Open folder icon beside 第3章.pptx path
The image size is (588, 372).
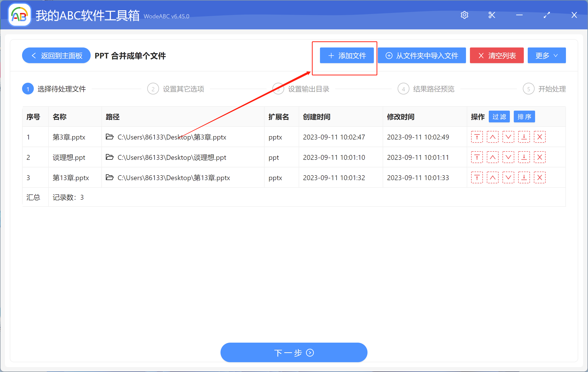110,137
